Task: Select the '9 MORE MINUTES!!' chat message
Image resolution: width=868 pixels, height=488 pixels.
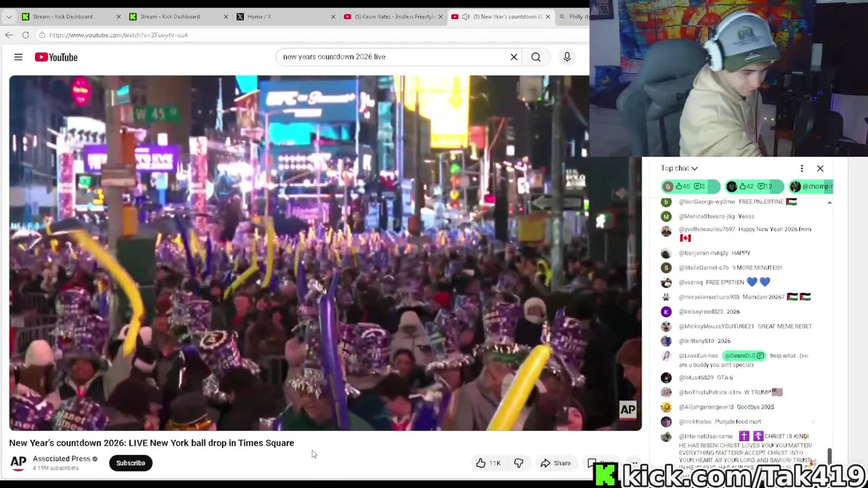Action: click(x=757, y=268)
